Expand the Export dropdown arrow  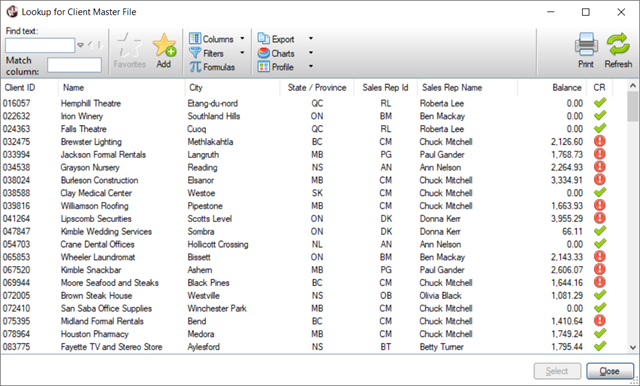(x=311, y=38)
